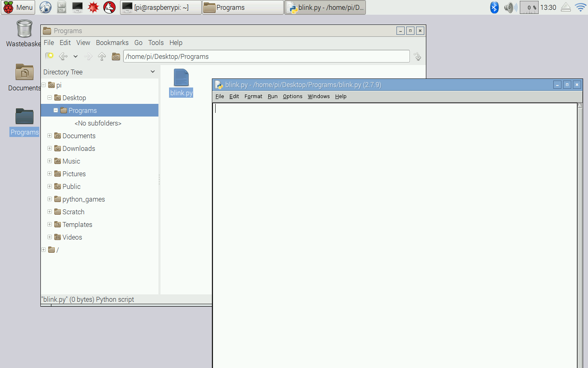Image resolution: width=588 pixels, height=368 pixels.
Task: Open Wolfram icon in the panel
Action: [x=109, y=7]
